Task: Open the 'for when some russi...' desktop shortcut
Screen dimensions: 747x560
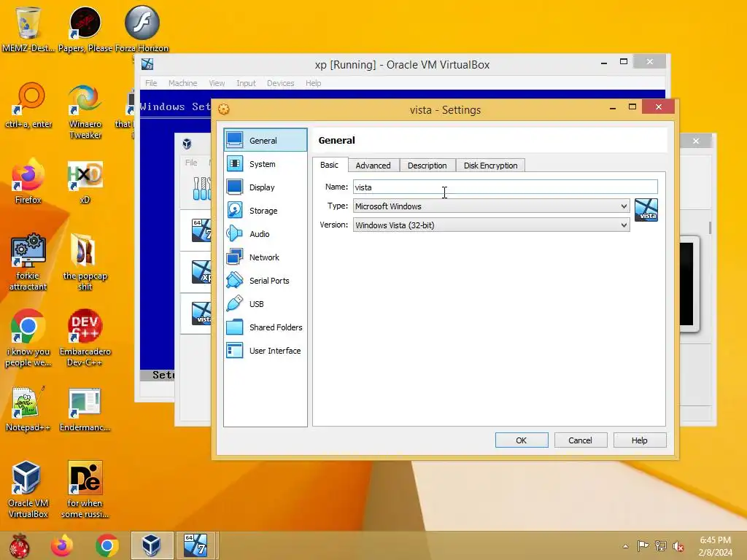Action: pyautogui.click(x=85, y=490)
